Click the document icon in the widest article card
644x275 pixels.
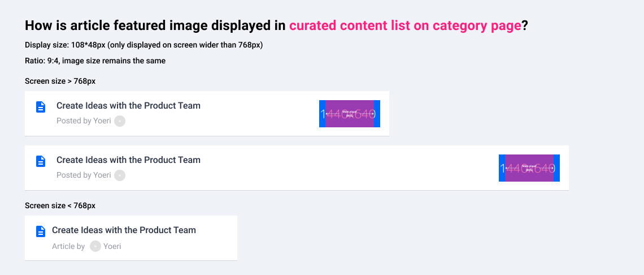point(40,161)
